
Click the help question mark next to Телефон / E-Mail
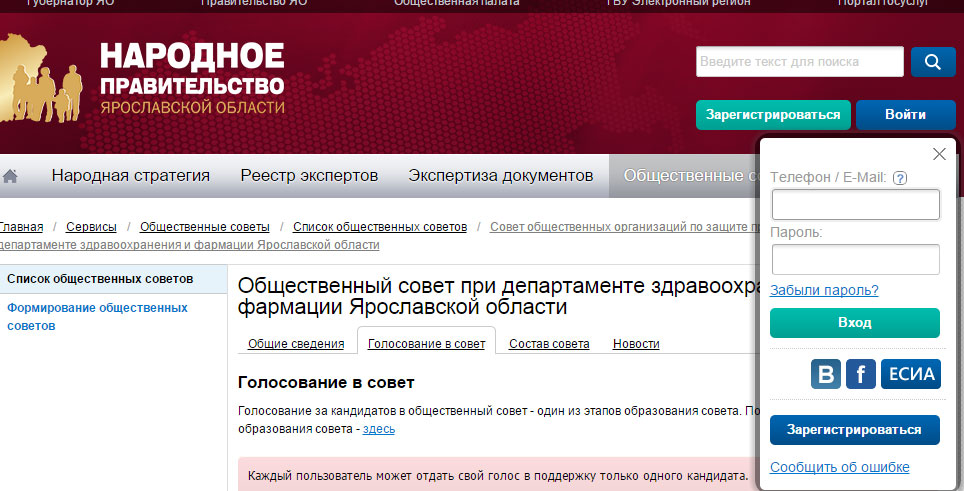click(900, 178)
